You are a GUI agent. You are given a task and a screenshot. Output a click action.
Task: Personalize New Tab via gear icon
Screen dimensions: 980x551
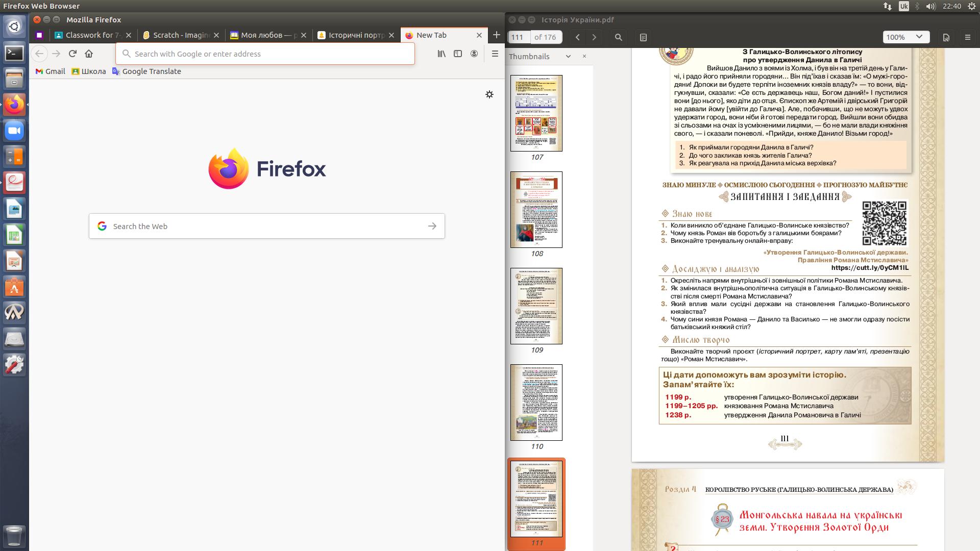(x=489, y=94)
